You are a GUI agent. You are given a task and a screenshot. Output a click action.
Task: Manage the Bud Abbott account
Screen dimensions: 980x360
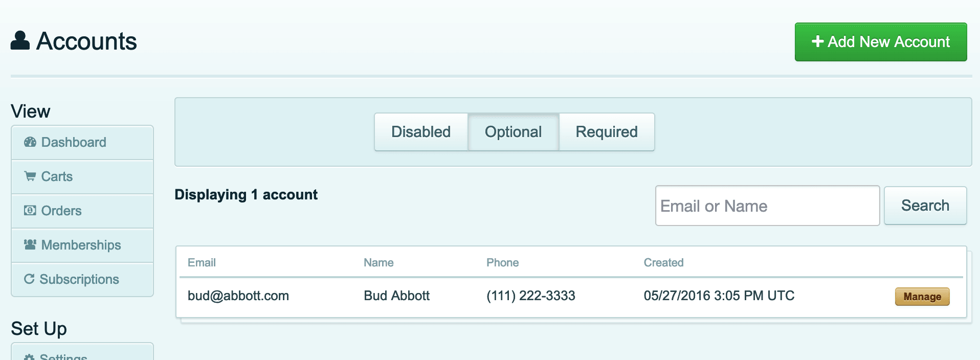point(922,297)
